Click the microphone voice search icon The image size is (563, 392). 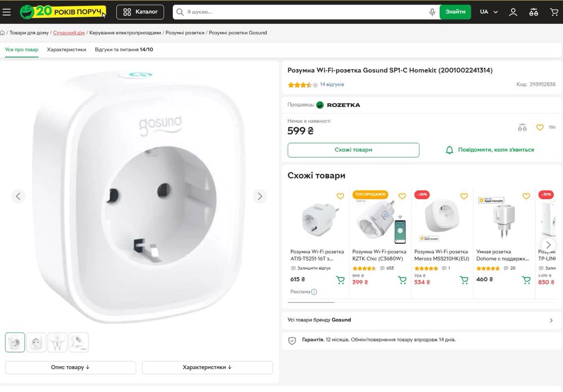432,12
